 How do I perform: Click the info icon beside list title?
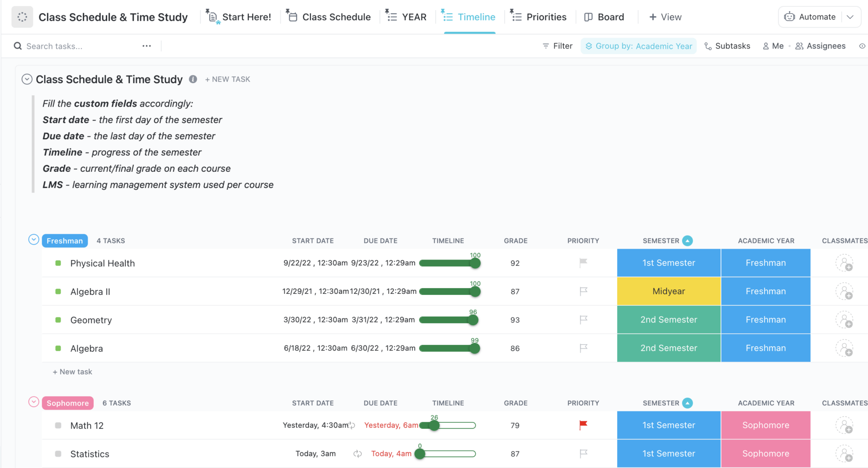coord(193,79)
